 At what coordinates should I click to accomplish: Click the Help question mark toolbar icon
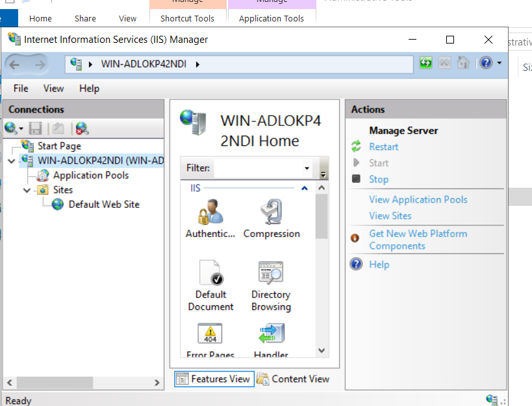pyautogui.click(x=485, y=63)
